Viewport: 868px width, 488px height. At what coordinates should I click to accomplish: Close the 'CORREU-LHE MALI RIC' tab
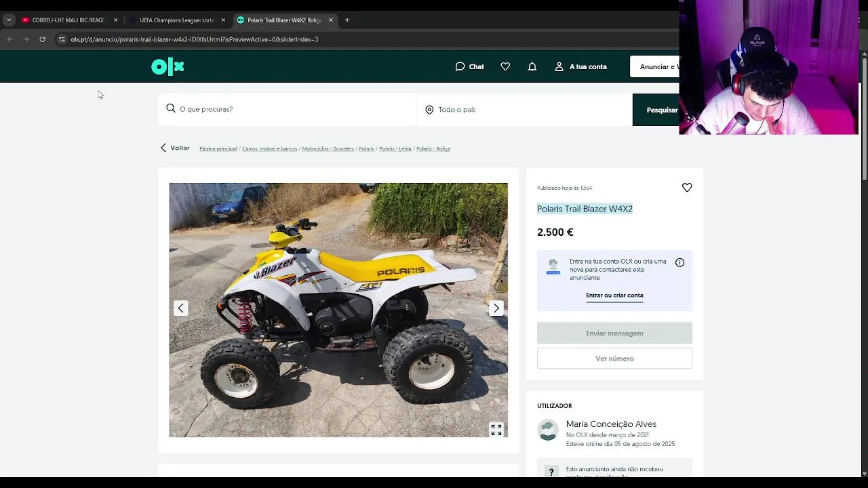(115, 20)
